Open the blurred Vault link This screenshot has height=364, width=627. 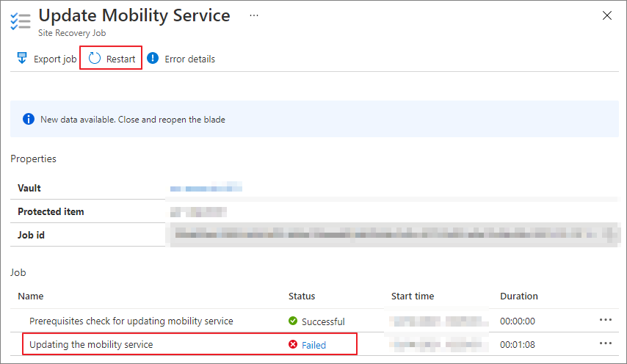[206, 188]
